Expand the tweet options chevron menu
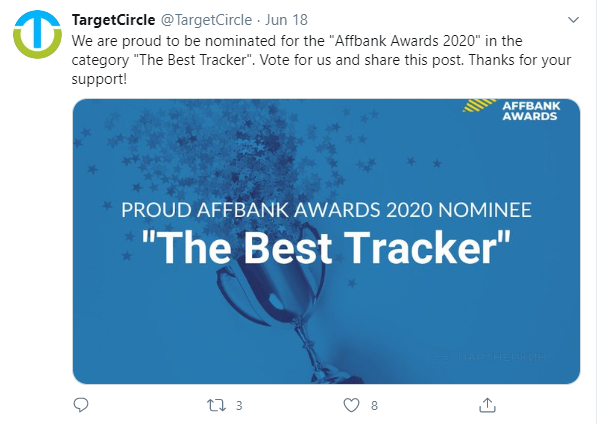 click(573, 19)
